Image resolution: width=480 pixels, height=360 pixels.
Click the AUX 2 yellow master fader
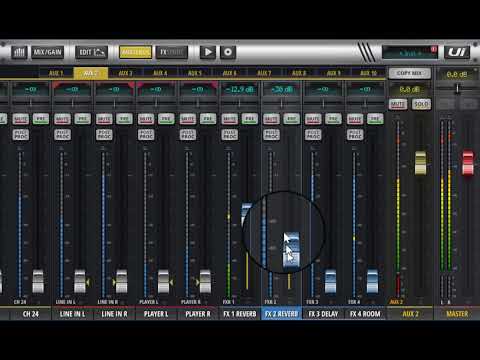click(420, 163)
